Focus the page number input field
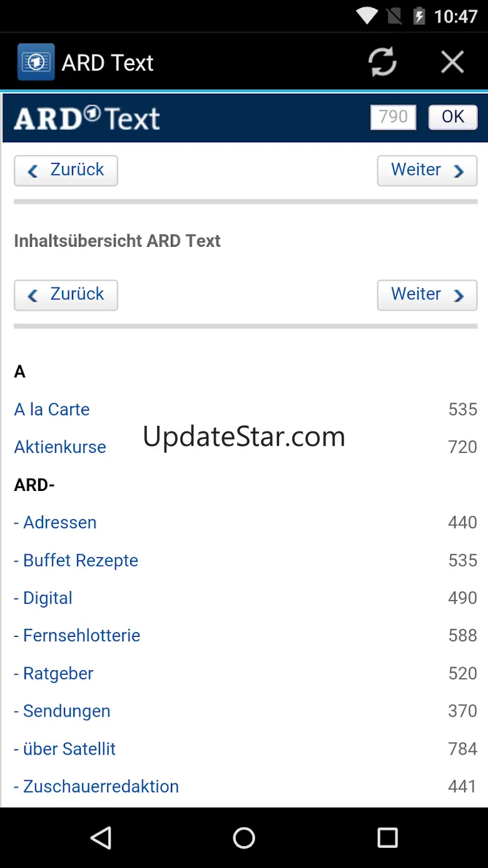This screenshot has width=488, height=868. pyautogui.click(x=393, y=117)
